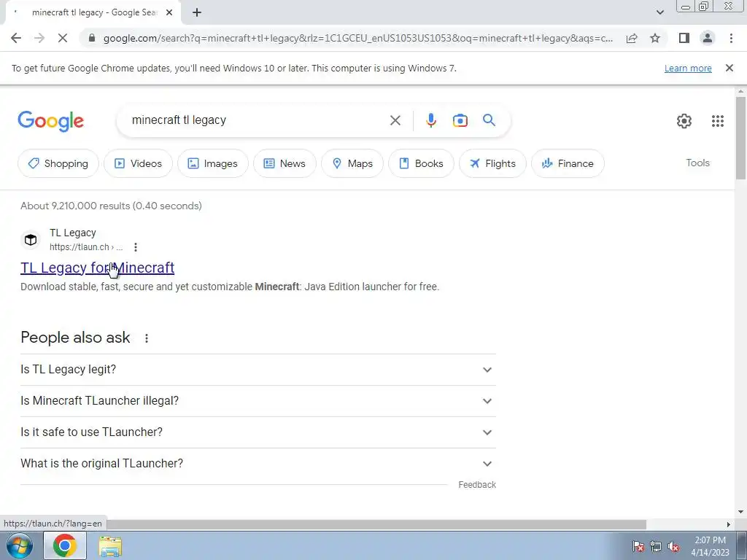Expand "Is it safe to use TLauncher?"
This screenshot has height=560, width=747.
pyautogui.click(x=258, y=432)
